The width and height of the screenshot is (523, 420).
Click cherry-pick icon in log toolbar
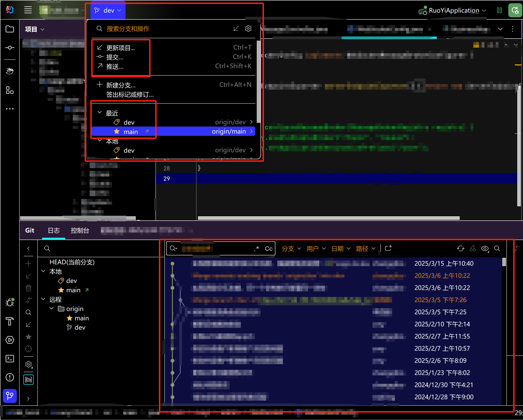(x=473, y=248)
